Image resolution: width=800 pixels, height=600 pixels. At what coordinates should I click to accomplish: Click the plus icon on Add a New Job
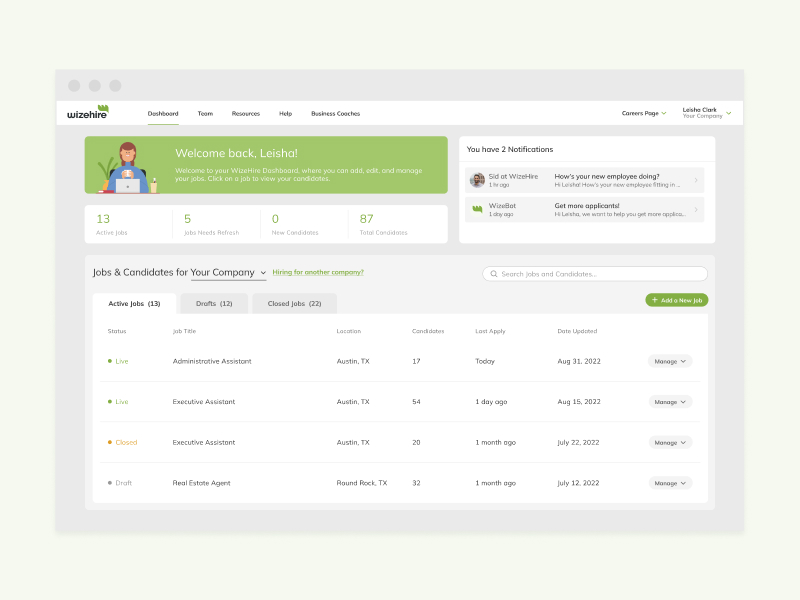click(x=654, y=299)
